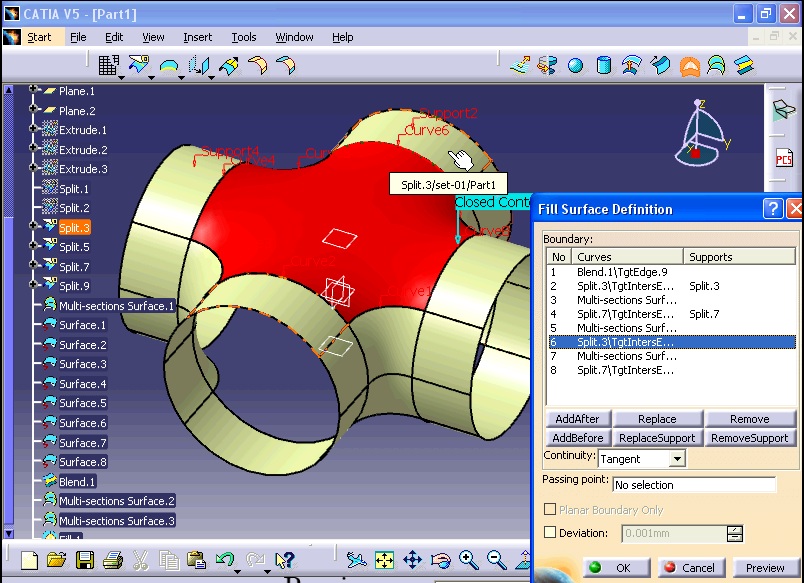Click OK in Fill Surface Definition
The image size is (804, 583).
click(616, 568)
